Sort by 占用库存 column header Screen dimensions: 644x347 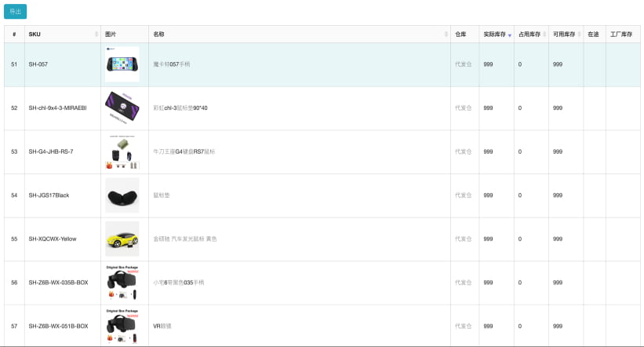pyautogui.click(x=532, y=34)
